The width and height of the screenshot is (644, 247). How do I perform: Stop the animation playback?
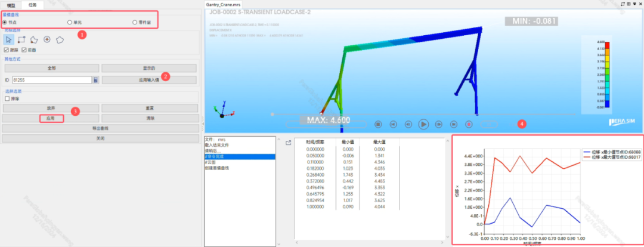tap(378, 124)
